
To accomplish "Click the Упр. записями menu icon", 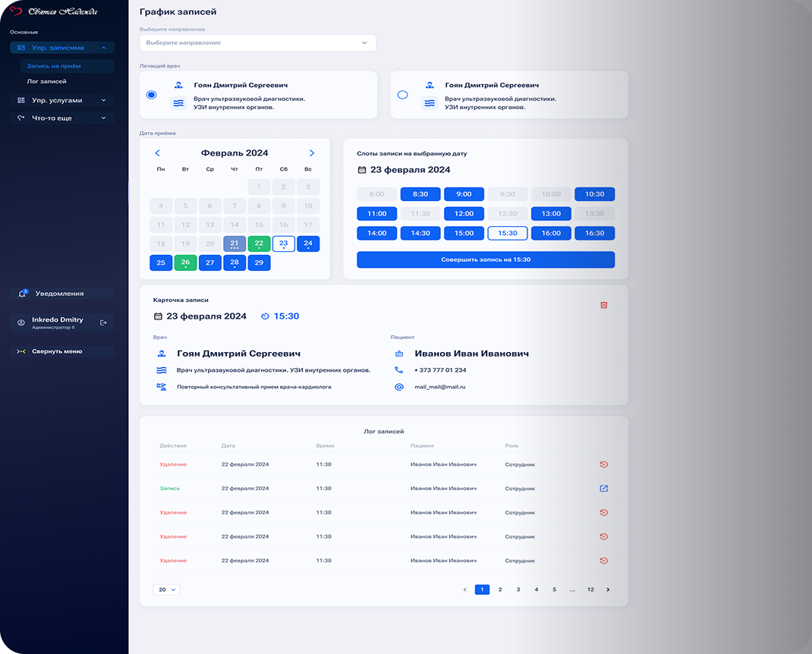I will tap(21, 48).
